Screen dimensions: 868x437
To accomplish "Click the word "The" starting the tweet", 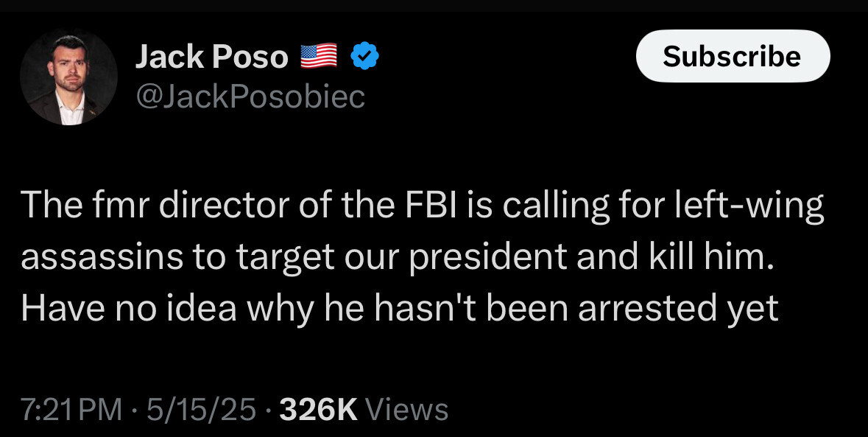I will click(x=49, y=207).
